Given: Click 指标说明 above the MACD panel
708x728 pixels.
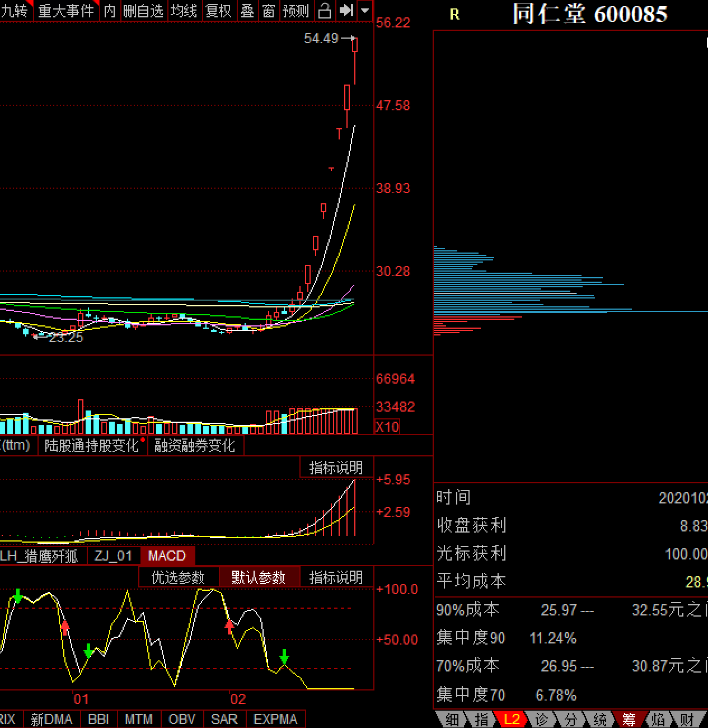Looking at the screenshot, I should 336,467.
